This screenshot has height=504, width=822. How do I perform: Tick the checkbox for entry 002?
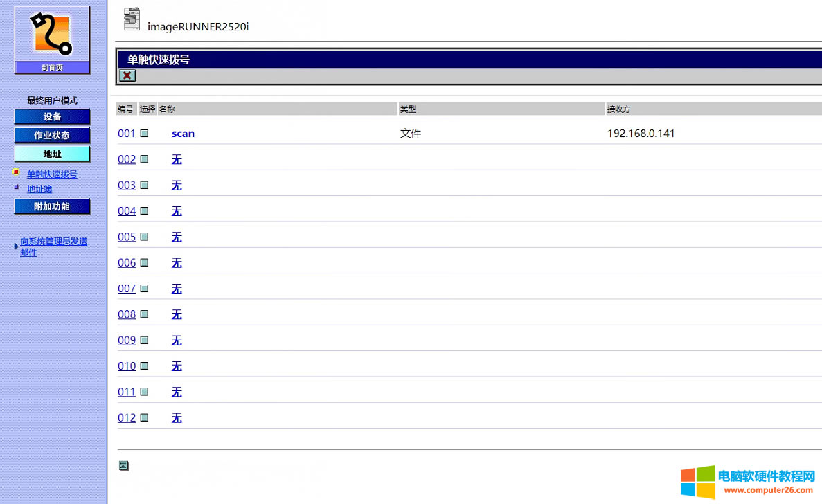tap(144, 159)
